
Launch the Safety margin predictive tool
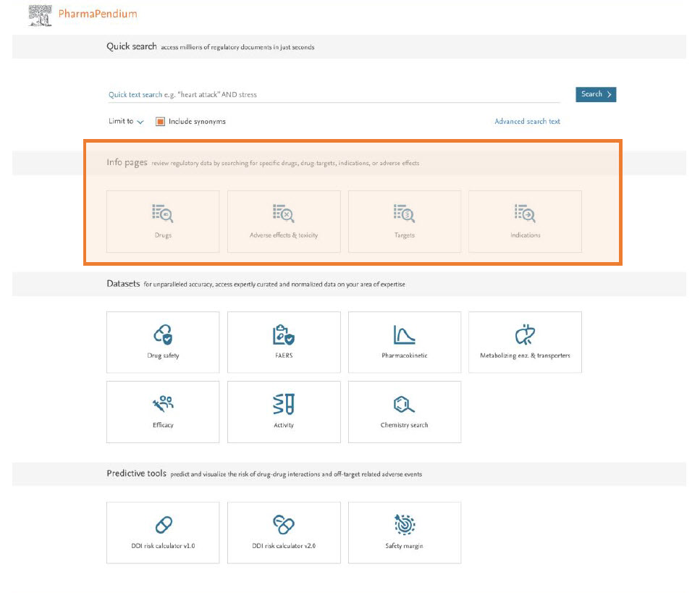404,532
